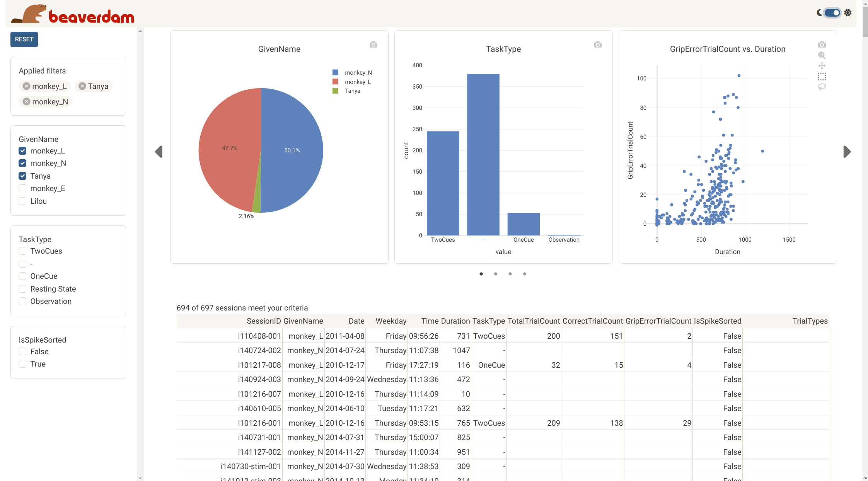Select the pan tool on scatter plot
Screen dimensions: 868x481
click(x=822, y=66)
